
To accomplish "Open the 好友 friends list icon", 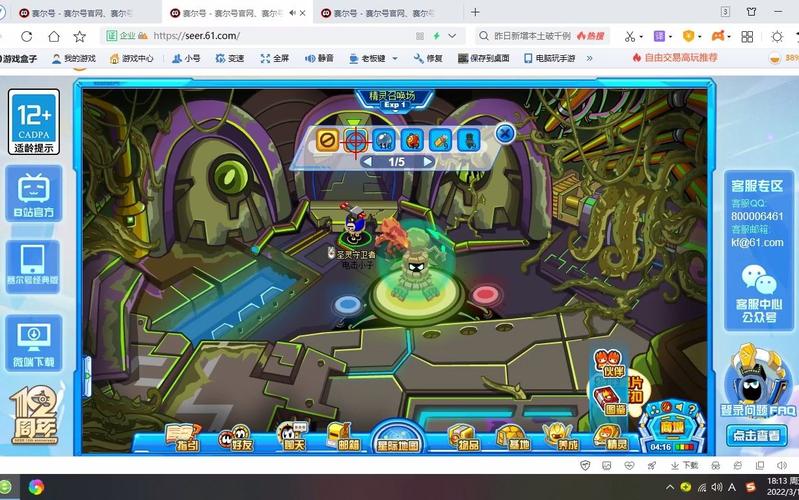I will point(235,438).
